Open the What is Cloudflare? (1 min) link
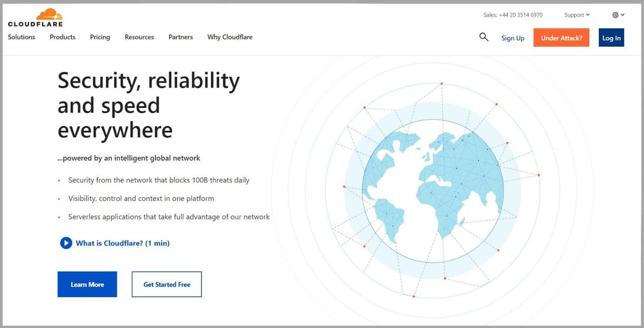The image size is (644, 328). [x=123, y=243]
